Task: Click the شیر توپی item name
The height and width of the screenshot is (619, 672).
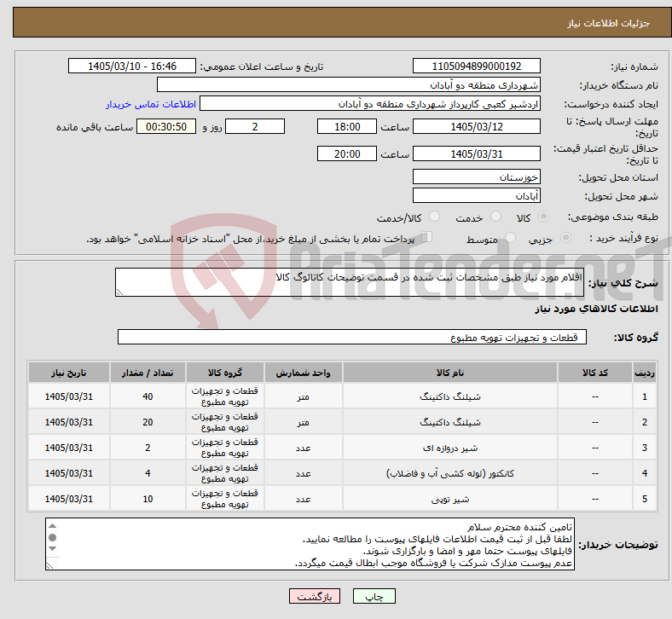Action: [450, 499]
